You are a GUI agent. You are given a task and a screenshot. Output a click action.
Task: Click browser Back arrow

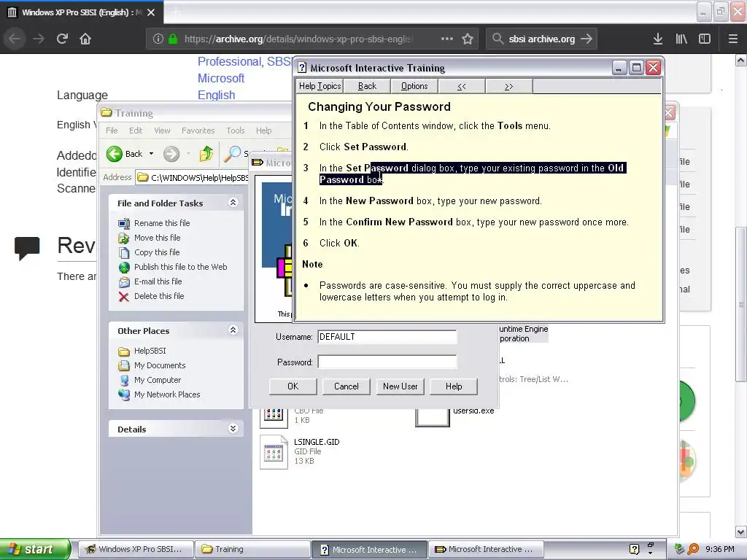click(15, 39)
